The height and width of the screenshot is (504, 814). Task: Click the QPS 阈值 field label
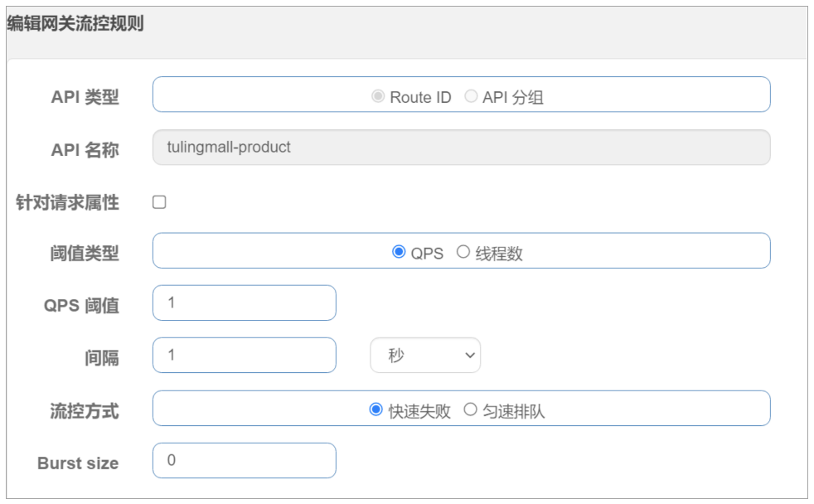tap(81, 306)
